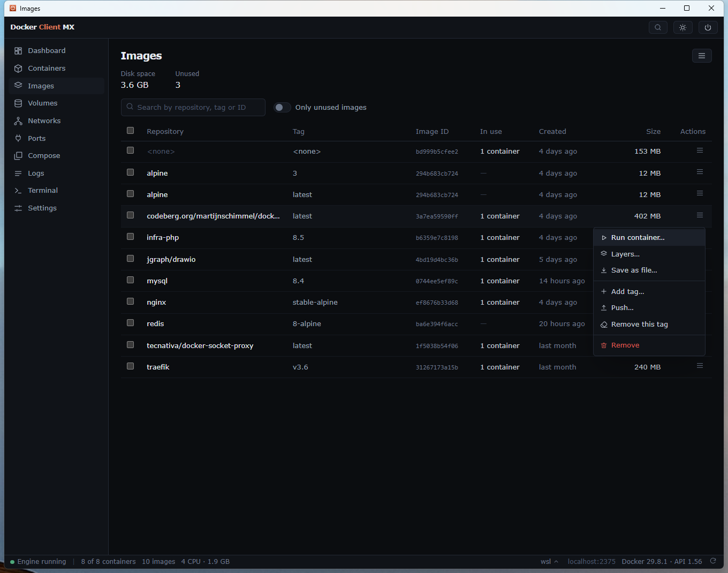Click the '1 container' link for nginx
This screenshot has height=573, width=728.
click(500, 302)
